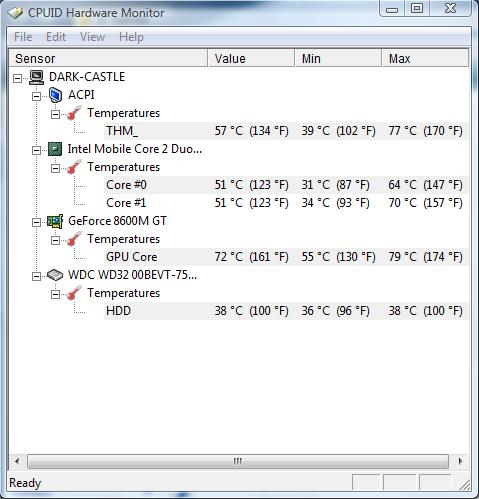Viewport: 479px width, 499px height.
Task: Select the ACPI blue monitor icon
Action: coord(55,95)
